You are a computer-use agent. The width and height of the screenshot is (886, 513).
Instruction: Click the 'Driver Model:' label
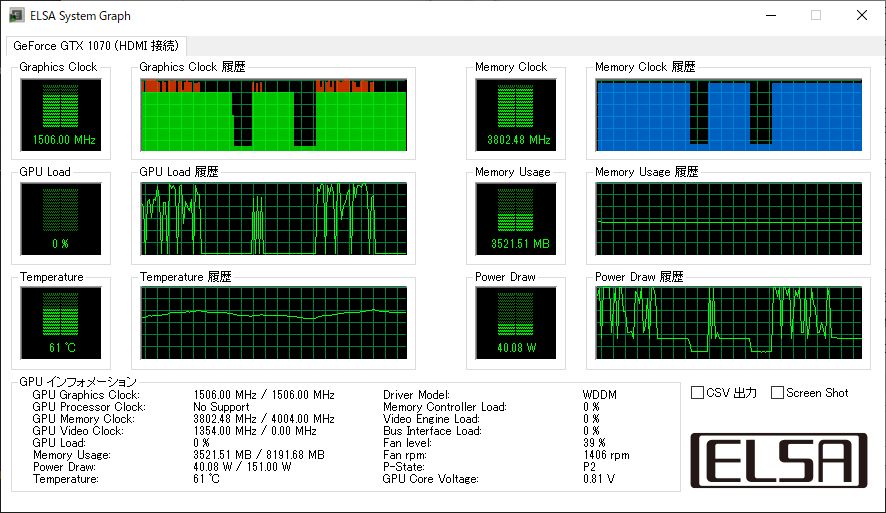click(x=416, y=395)
